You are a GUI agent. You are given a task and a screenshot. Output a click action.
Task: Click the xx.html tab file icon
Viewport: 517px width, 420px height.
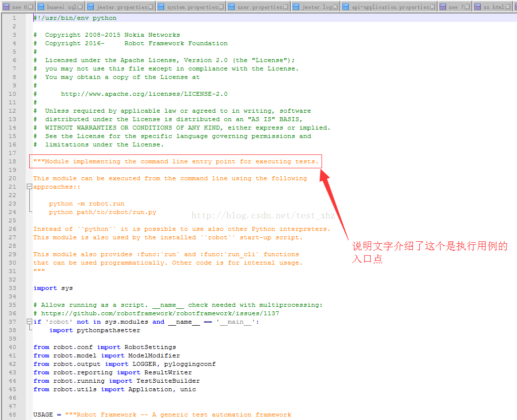[477, 7]
